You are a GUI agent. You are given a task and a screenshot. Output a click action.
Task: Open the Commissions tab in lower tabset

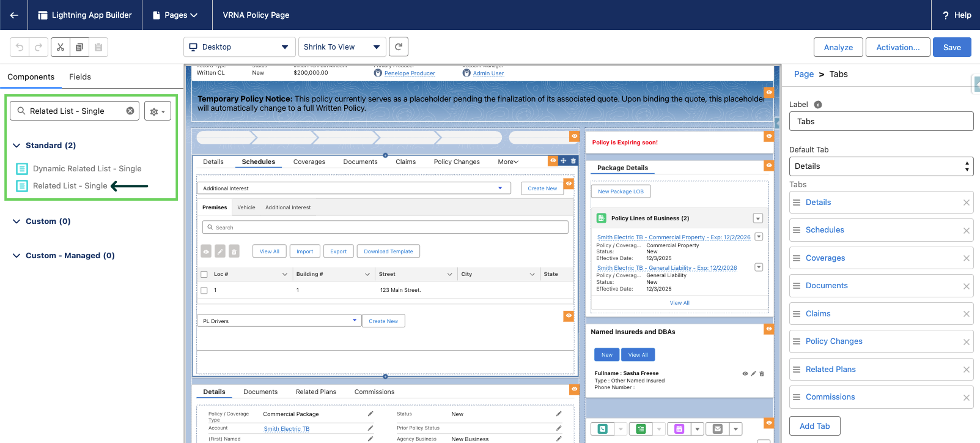(374, 392)
